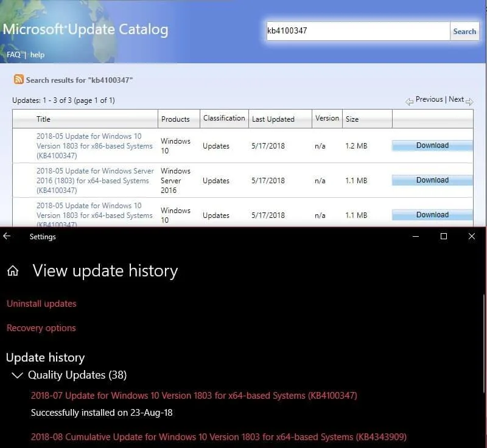The width and height of the screenshot is (487, 448).
Task: Click the 1.2 MB size cell
Action: coord(356,145)
